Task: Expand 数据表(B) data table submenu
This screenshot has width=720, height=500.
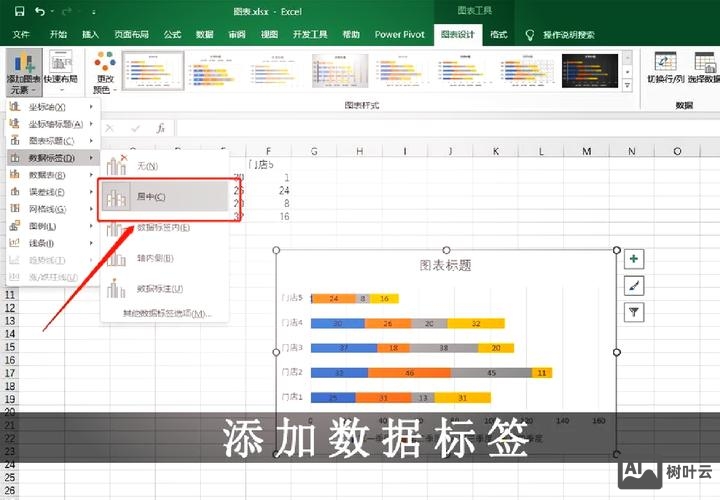Action: 53,174
